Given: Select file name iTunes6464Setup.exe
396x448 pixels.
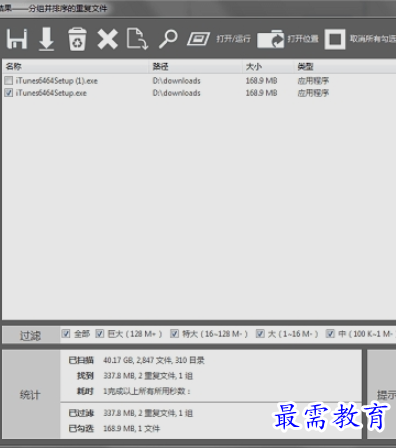Looking at the screenshot, I should tap(51, 93).
